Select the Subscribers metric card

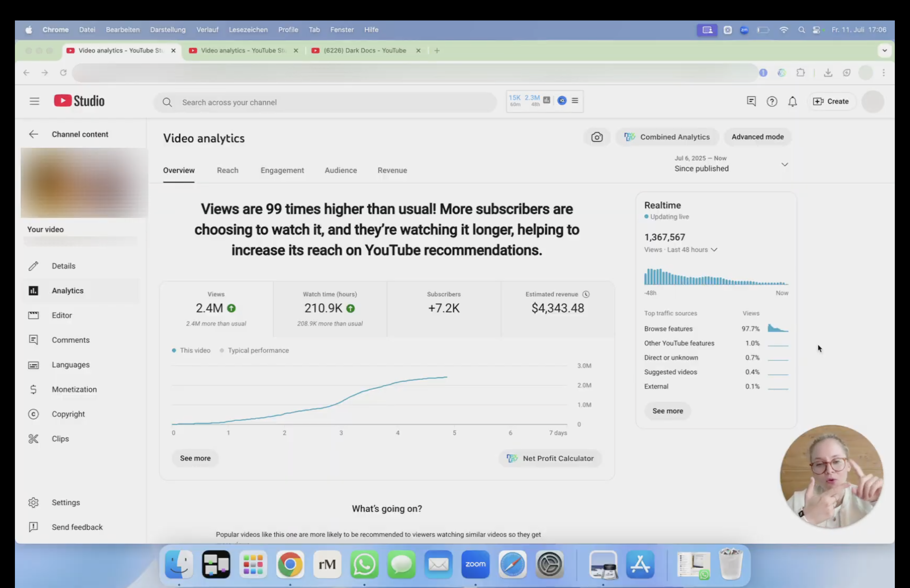444,309
